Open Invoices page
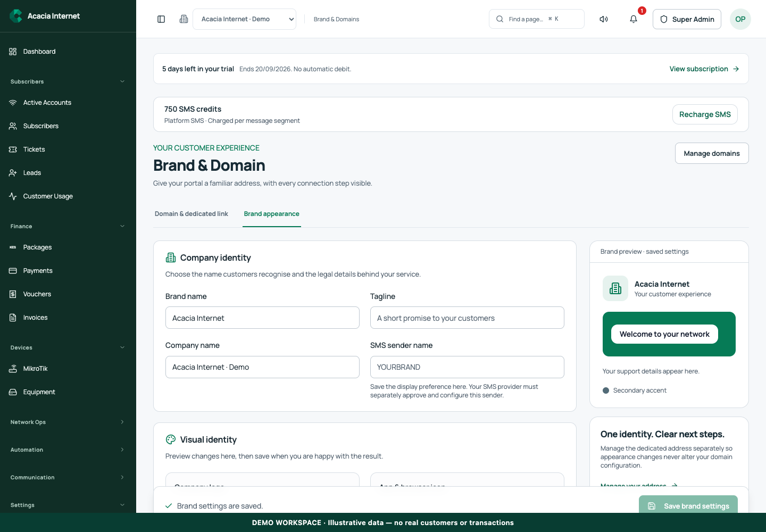Viewport: 766px width, 532px height. pyautogui.click(x=68, y=318)
